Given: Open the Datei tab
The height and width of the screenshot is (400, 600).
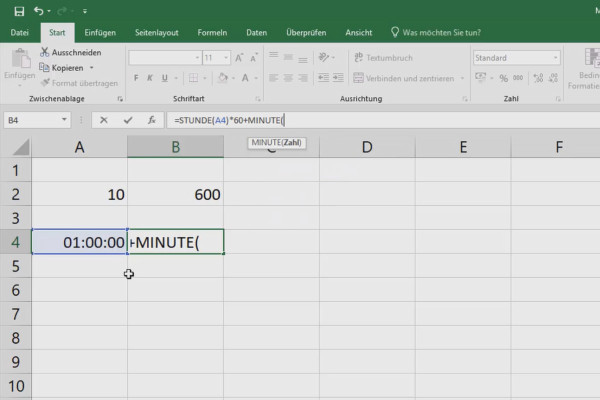Looking at the screenshot, I should [20, 33].
